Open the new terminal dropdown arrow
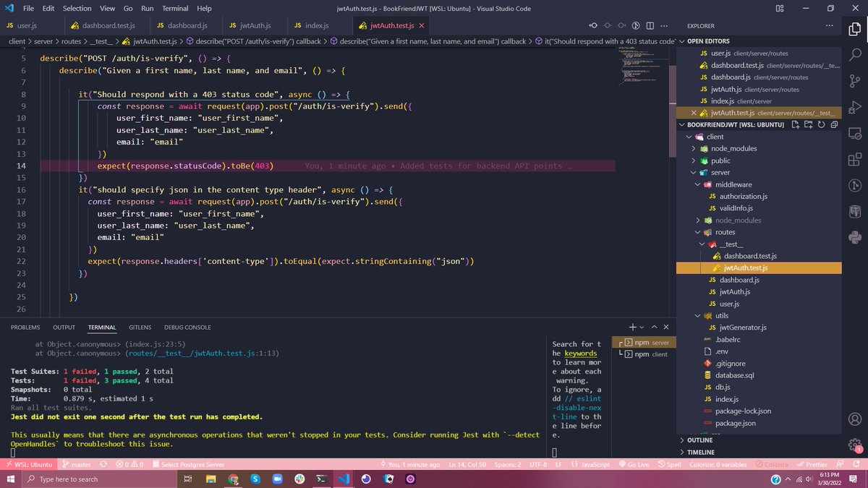 pyautogui.click(x=643, y=327)
